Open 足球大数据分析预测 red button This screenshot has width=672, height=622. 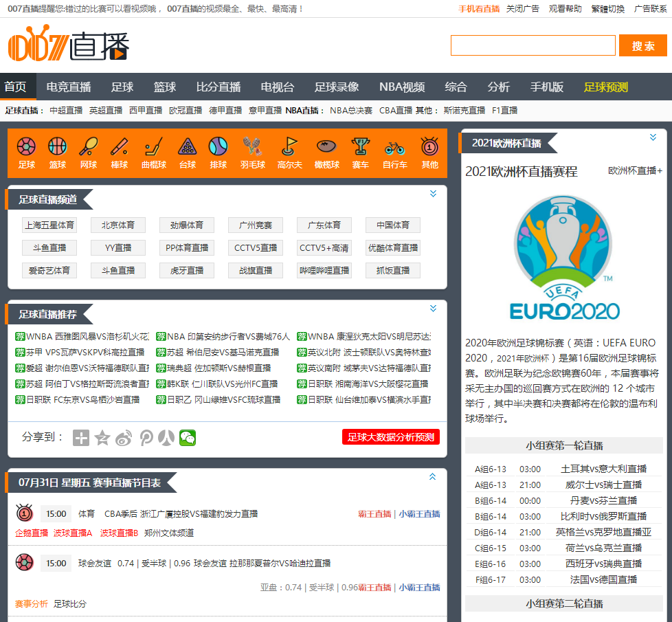pyautogui.click(x=391, y=437)
